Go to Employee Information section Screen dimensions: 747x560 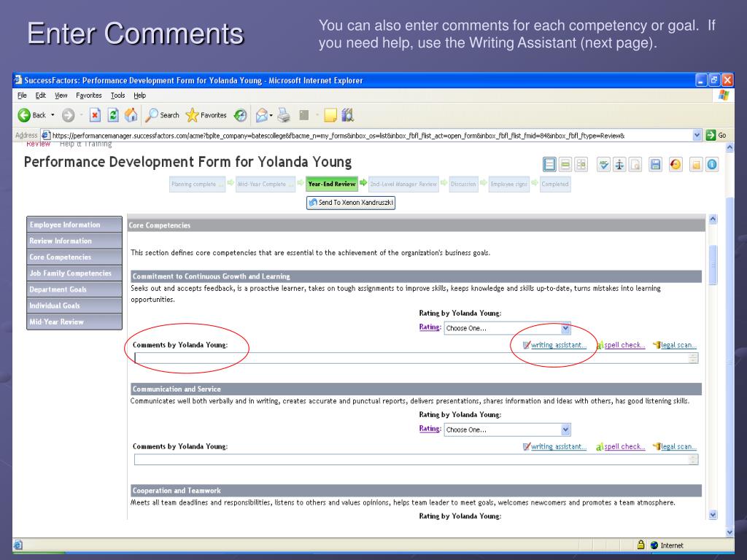tap(74, 225)
